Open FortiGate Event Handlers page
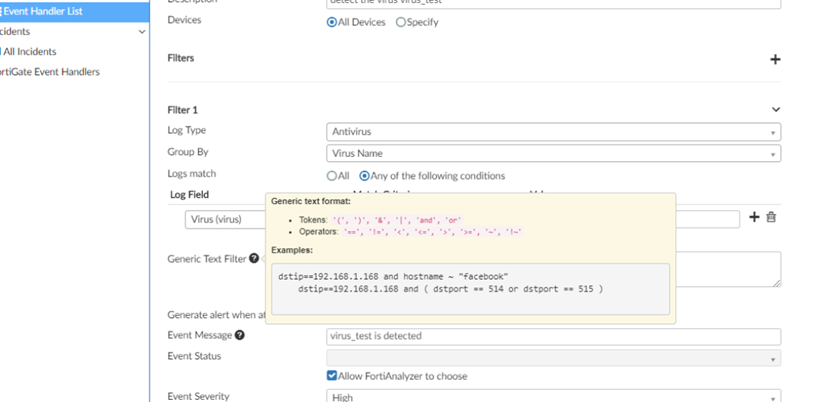This screenshot has width=815, height=402. click(50, 72)
